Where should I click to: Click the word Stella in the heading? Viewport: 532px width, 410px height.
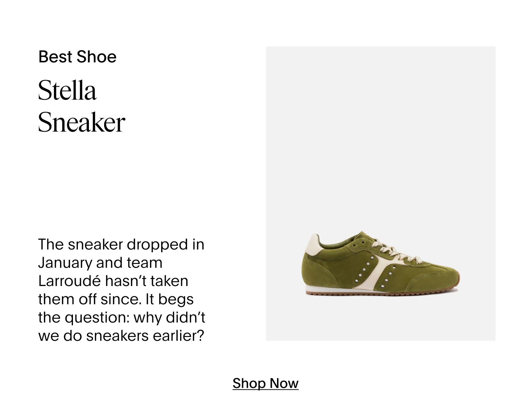click(67, 91)
